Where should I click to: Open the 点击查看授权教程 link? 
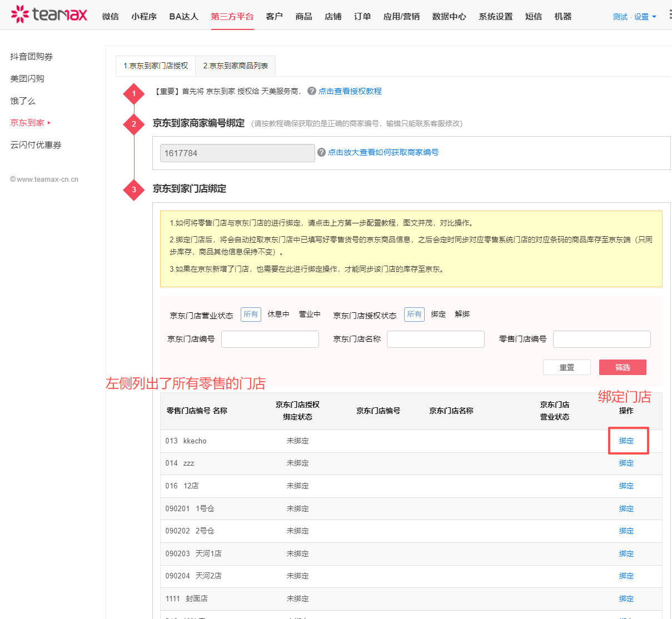click(x=350, y=91)
